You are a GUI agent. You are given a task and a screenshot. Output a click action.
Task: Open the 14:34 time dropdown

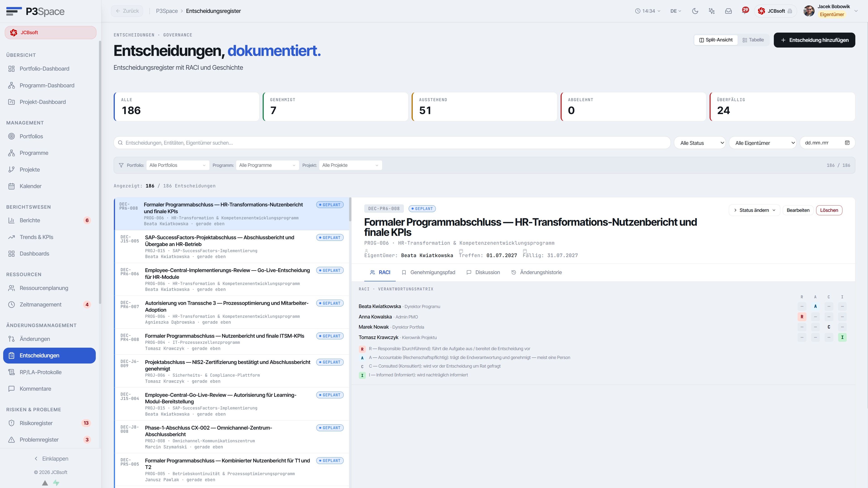[x=648, y=11]
